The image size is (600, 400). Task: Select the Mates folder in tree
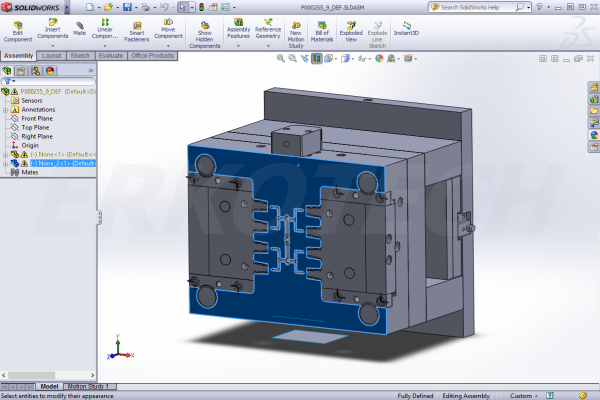click(x=30, y=172)
